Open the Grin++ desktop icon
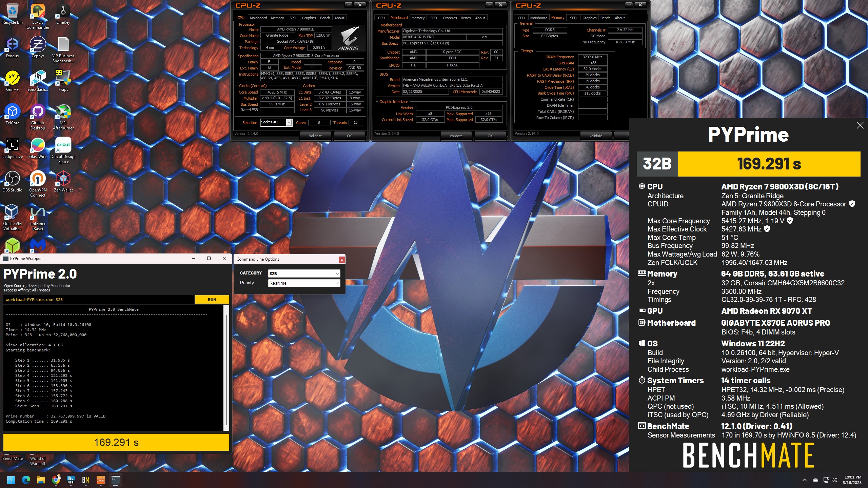The image size is (868, 488). point(13,81)
